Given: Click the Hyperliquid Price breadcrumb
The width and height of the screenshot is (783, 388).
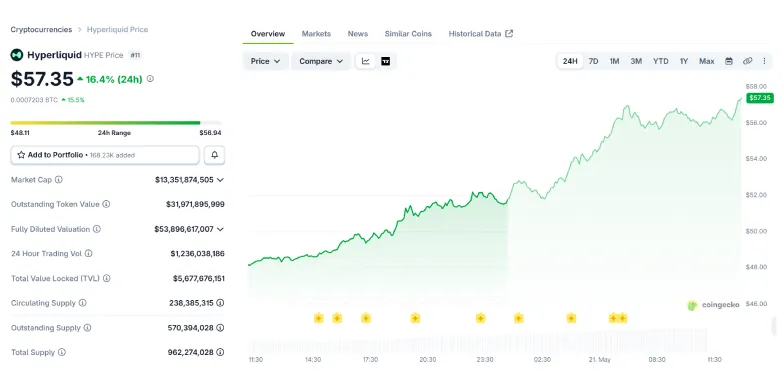Looking at the screenshot, I should (117, 29).
